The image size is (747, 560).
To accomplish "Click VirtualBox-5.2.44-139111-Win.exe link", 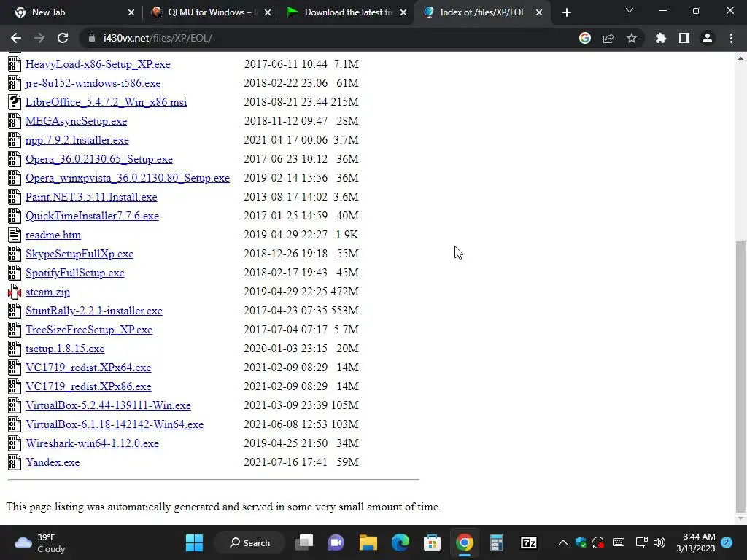I will [x=108, y=405].
